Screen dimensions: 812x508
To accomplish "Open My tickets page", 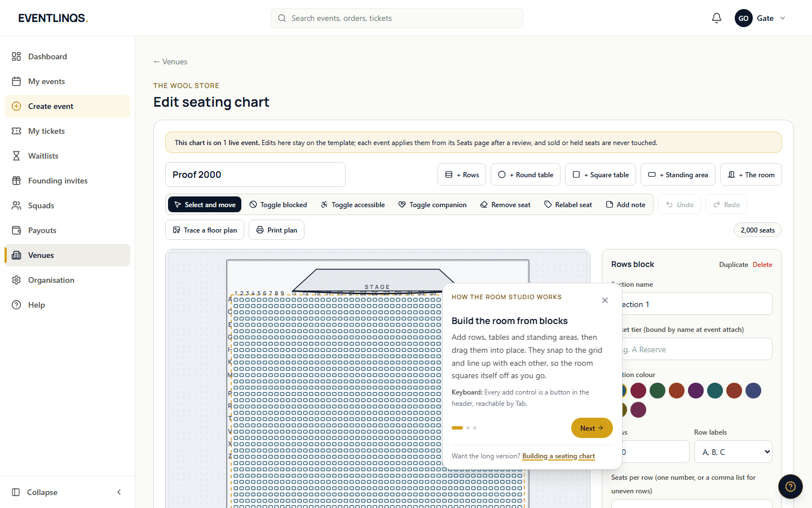I will pyautogui.click(x=67, y=131).
